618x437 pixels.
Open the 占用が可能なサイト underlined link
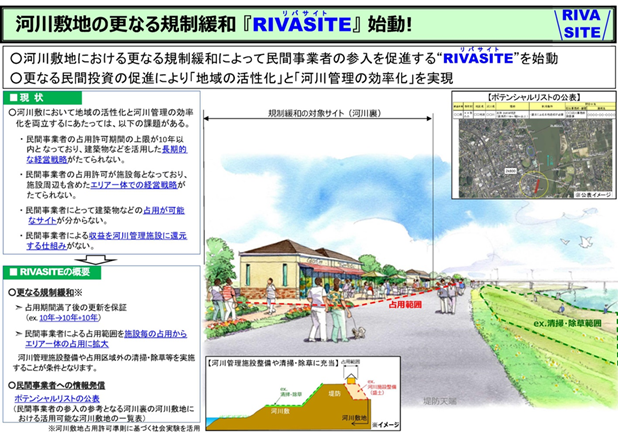(x=106, y=215)
